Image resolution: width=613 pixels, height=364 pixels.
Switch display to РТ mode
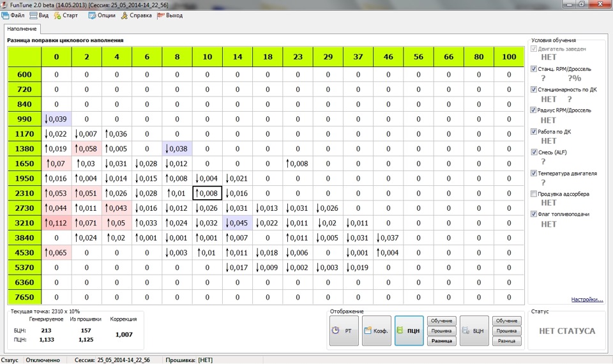click(344, 331)
